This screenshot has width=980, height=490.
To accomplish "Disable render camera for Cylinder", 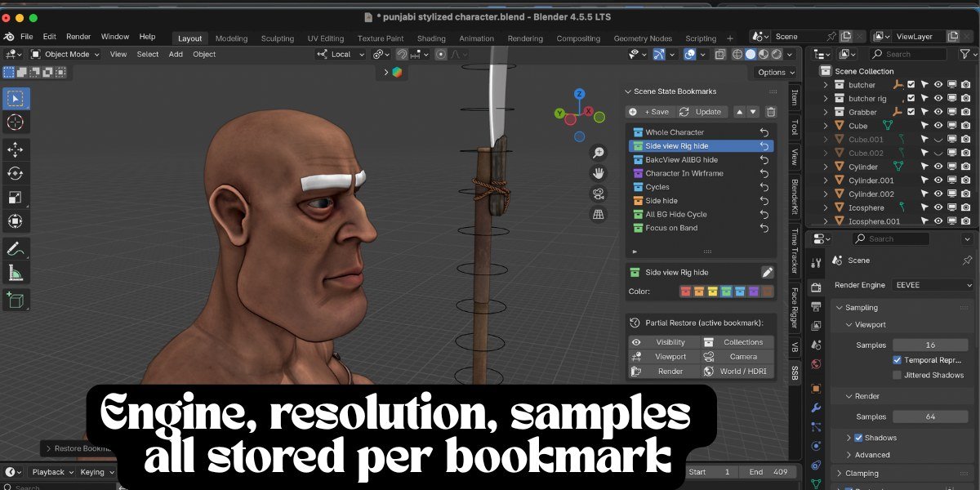I will (x=965, y=167).
